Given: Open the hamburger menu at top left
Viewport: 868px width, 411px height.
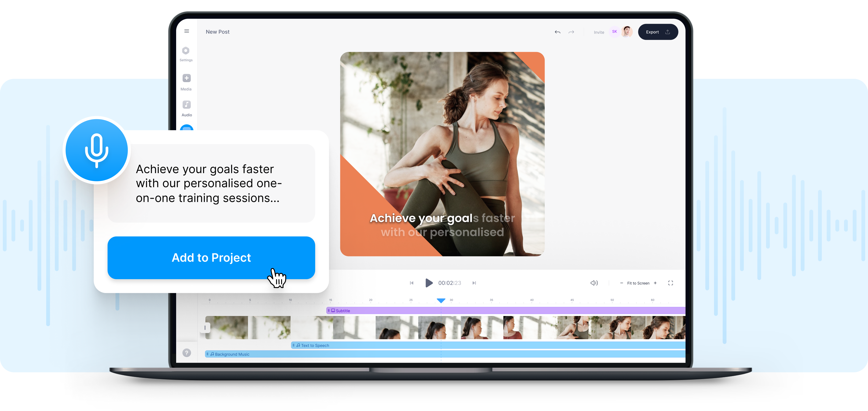Looking at the screenshot, I should [187, 31].
